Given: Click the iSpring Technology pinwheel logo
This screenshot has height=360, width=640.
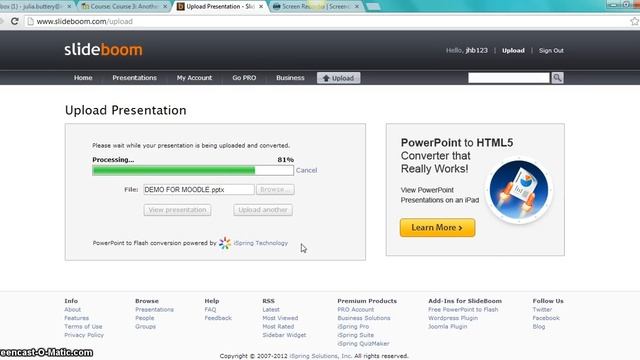Looking at the screenshot, I should (224, 243).
